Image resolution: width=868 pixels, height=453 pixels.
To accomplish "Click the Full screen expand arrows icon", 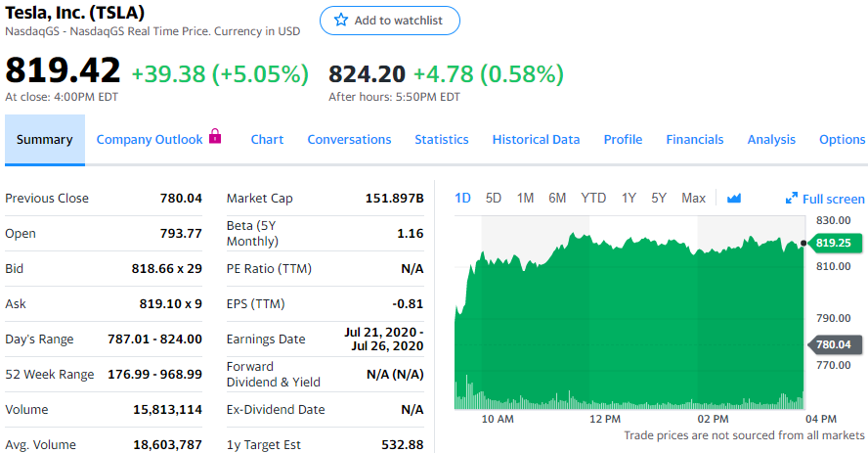I will click(x=792, y=199).
